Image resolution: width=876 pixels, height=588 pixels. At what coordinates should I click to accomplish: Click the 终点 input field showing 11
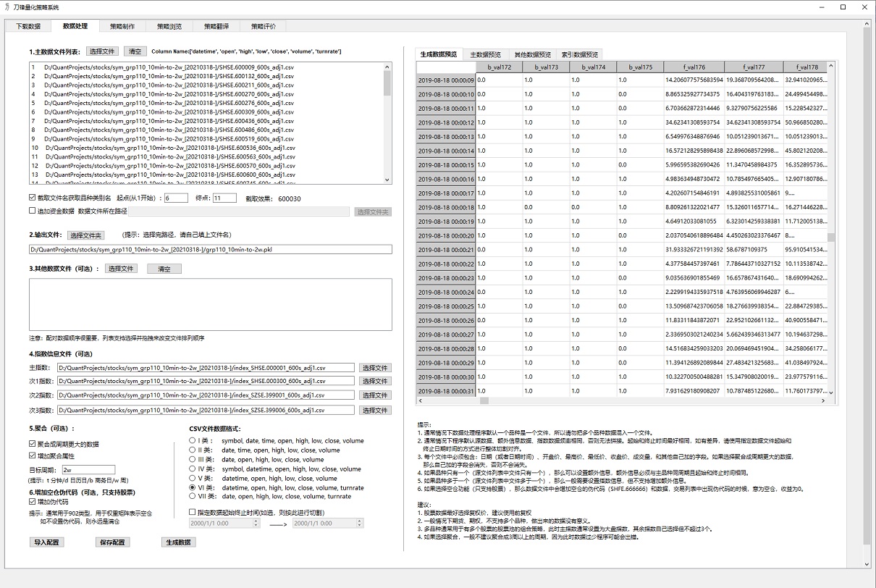(224, 198)
